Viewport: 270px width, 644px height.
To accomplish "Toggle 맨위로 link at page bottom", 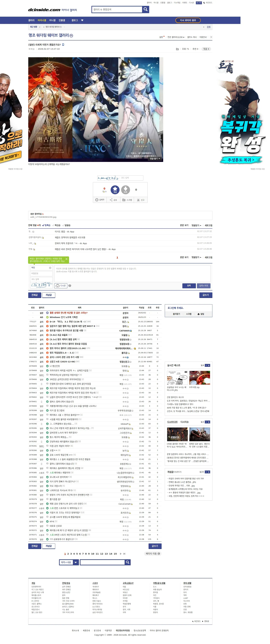I will coord(206,621).
